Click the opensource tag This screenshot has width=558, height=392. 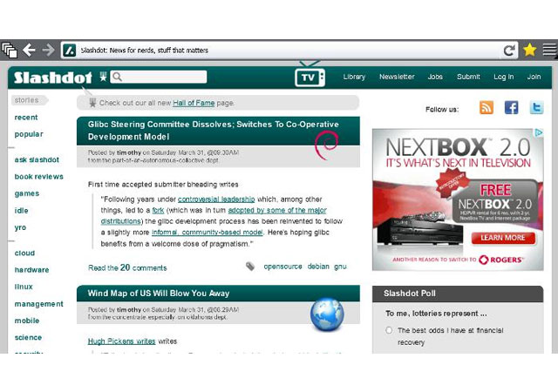coord(282,267)
